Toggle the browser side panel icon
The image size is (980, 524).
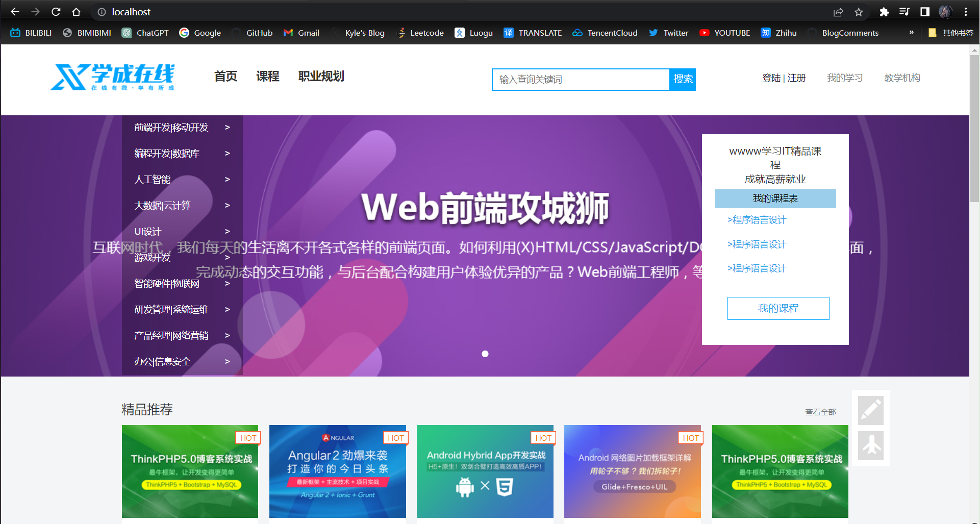coord(924,12)
